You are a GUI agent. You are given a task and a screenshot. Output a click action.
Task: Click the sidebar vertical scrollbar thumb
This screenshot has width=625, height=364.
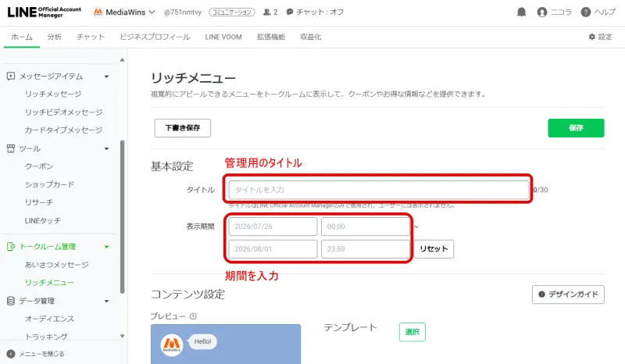123,217
